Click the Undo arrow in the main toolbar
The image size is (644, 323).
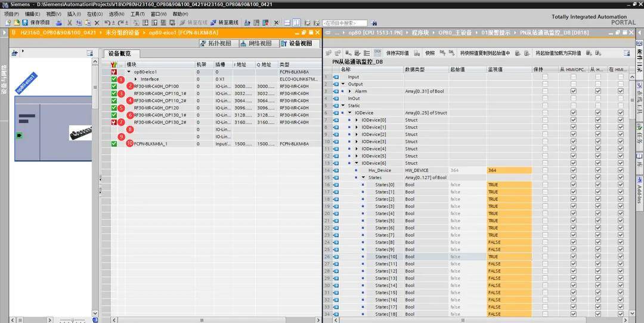(x=107, y=23)
